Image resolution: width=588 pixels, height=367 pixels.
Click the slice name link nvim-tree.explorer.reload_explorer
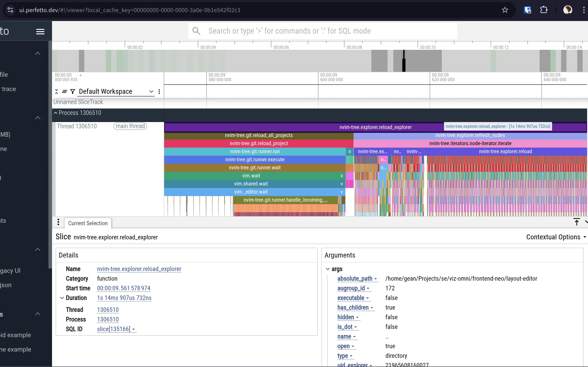pyautogui.click(x=139, y=269)
